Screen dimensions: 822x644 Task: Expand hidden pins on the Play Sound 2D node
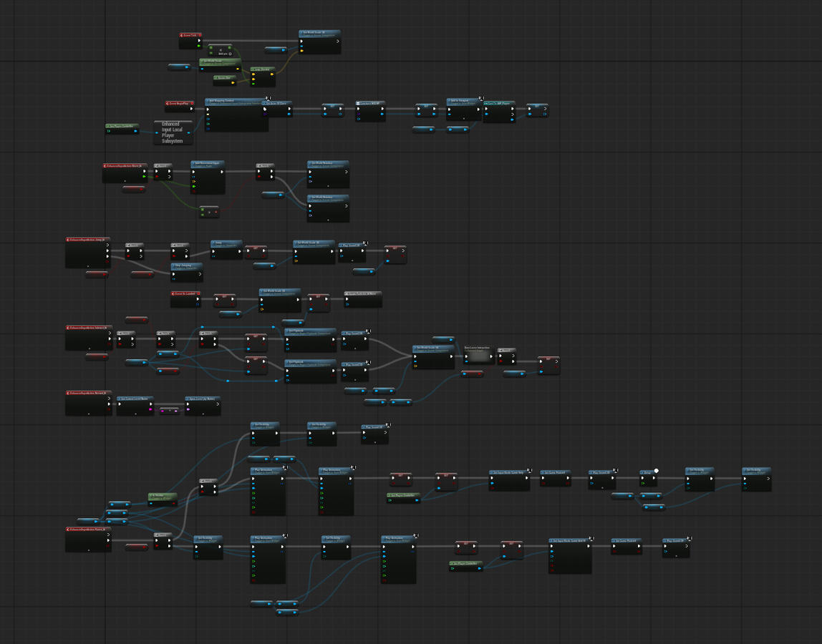click(x=355, y=348)
